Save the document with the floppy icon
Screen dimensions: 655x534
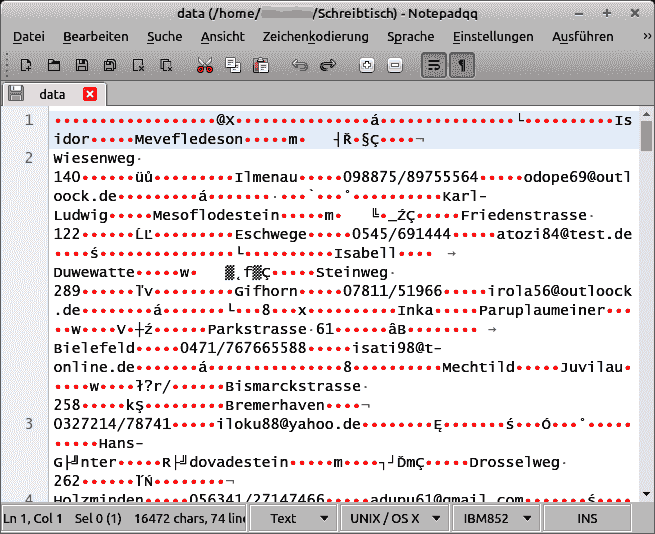pos(82,65)
